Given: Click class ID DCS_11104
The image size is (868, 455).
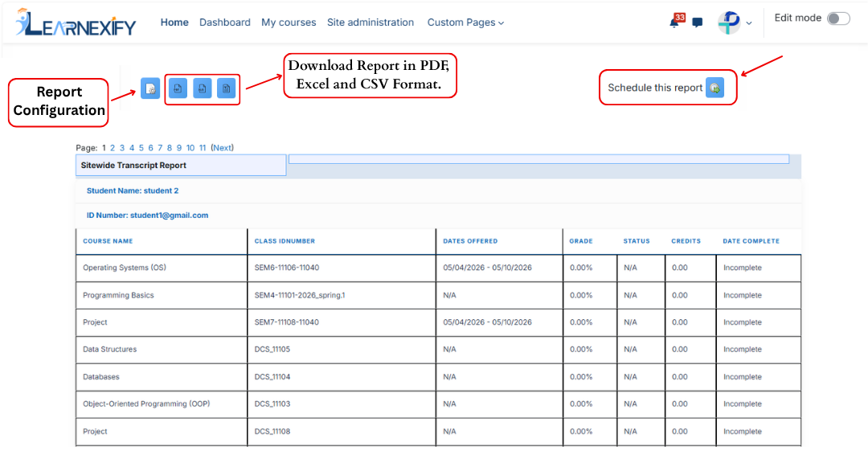Looking at the screenshot, I should point(272,377).
